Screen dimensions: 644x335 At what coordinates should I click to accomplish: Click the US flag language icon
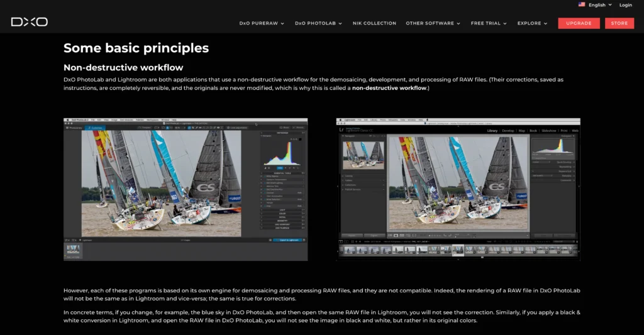pyautogui.click(x=582, y=4)
